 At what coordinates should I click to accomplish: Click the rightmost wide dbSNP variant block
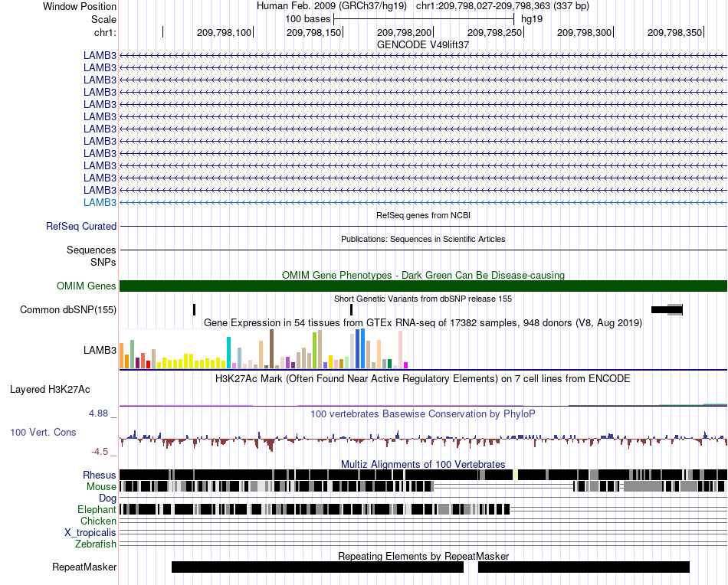pos(667,309)
